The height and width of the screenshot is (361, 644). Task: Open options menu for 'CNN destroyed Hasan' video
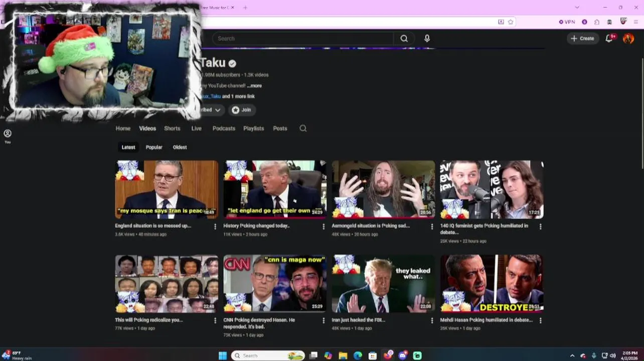[x=324, y=320]
